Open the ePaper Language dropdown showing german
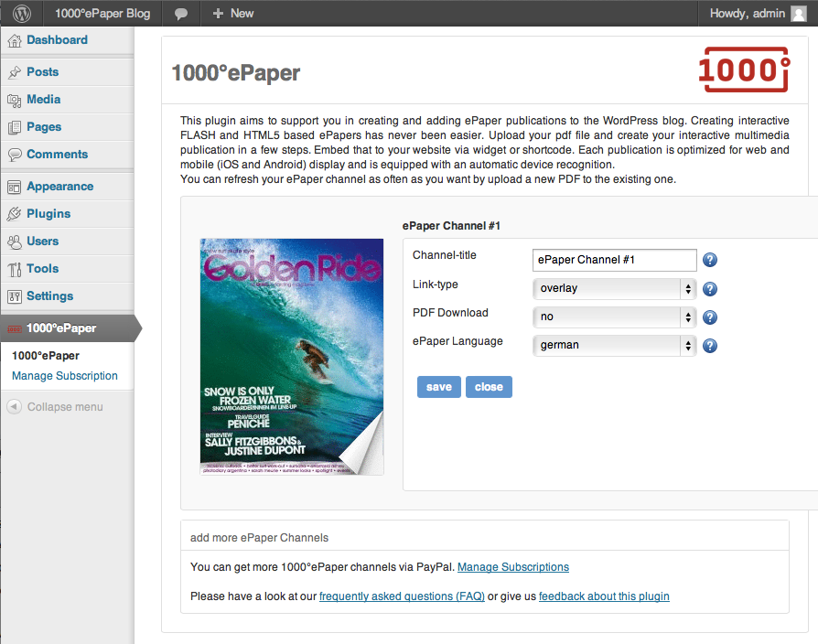 [x=615, y=345]
